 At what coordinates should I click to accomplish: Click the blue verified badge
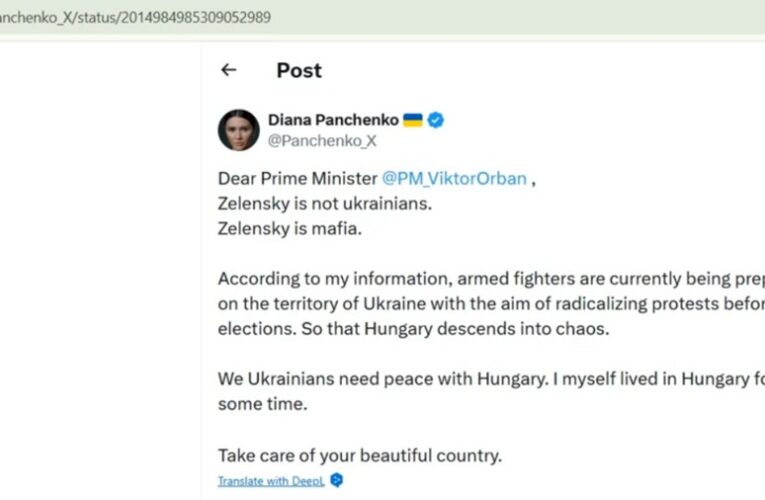pos(437,120)
